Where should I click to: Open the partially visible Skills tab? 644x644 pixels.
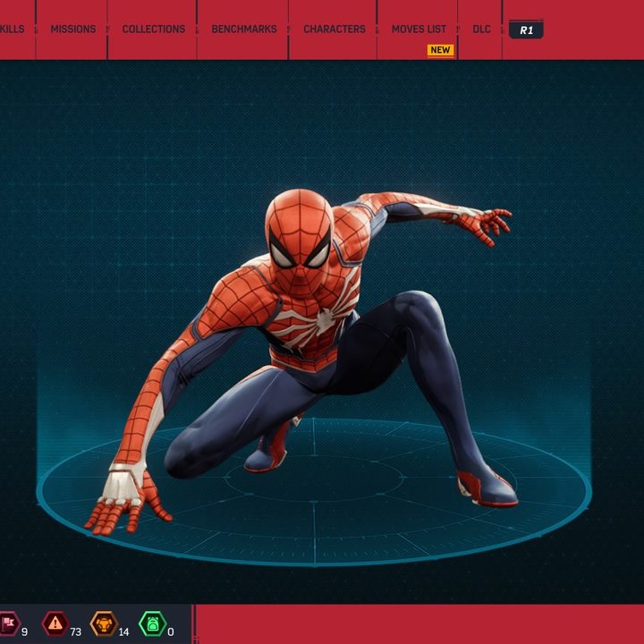click(x=12, y=30)
